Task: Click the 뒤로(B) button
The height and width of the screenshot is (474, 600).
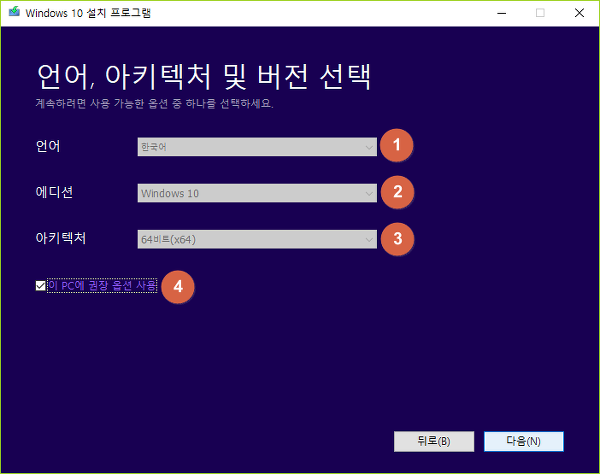Action: pos(434,441)
